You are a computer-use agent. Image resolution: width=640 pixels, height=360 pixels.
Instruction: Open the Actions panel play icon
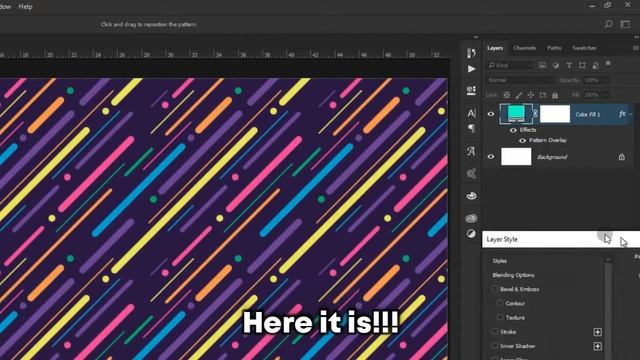[471, 69]
